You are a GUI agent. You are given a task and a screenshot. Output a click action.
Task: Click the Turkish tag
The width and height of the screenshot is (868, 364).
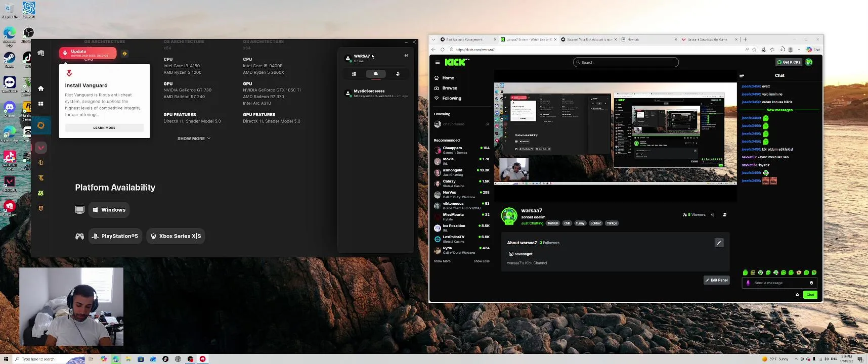click(553, 223)
